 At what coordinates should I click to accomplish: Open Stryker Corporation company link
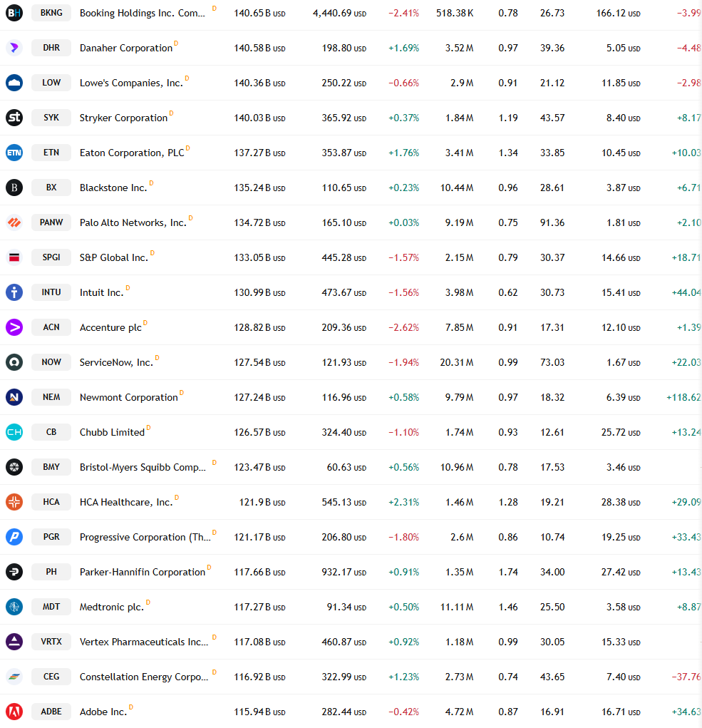coord(123,118)
